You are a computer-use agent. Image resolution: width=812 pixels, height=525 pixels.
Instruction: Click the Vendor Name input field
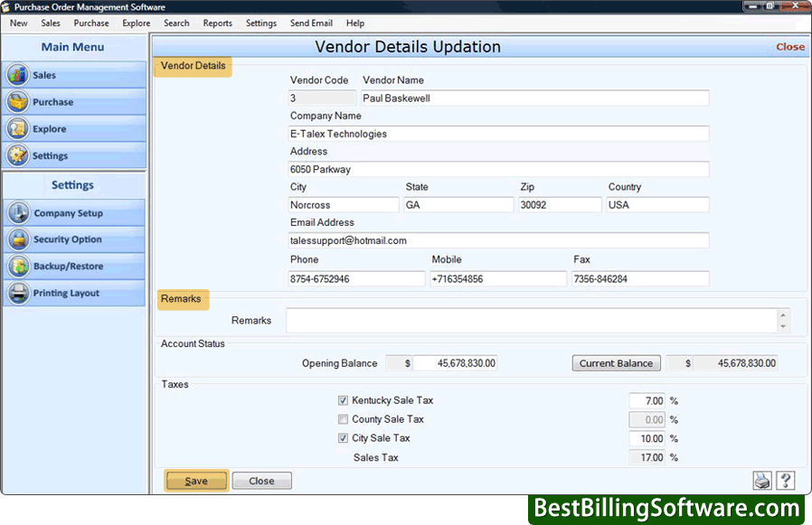[534, 98]
